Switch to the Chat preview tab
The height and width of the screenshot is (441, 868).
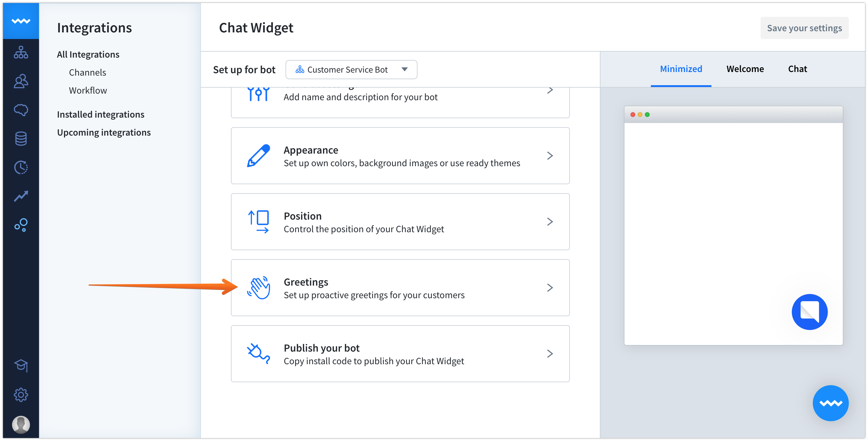tap(797, 69)
